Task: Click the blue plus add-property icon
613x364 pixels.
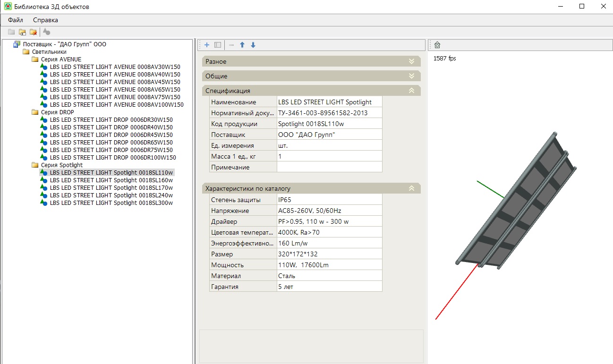Action: [207, 45]
